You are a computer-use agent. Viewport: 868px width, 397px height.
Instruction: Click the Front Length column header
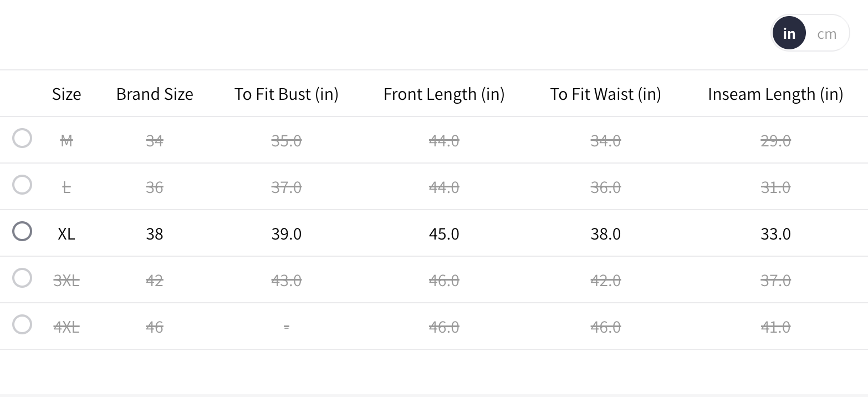click(x=444, y=94)
